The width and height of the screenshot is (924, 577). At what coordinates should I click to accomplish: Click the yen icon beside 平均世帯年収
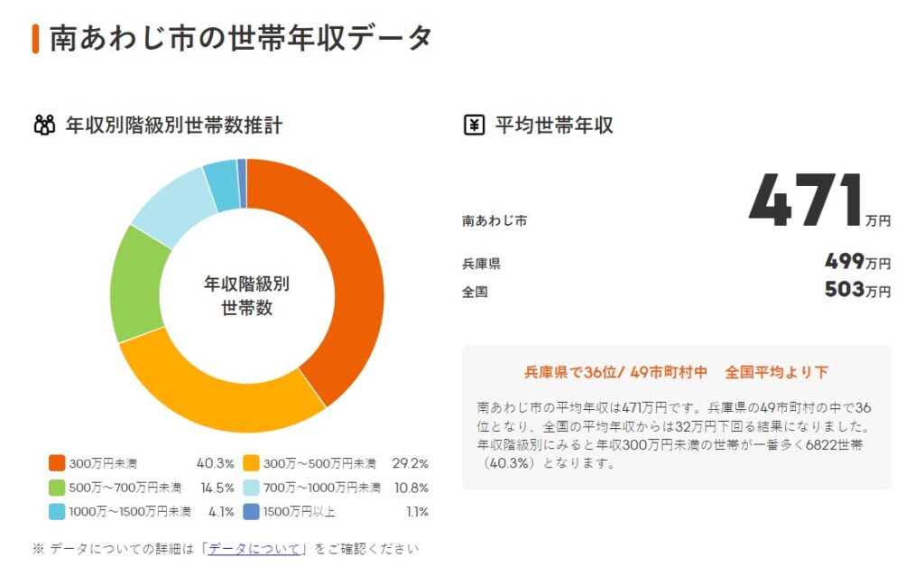pyautogui.click(x=474, y=126)
